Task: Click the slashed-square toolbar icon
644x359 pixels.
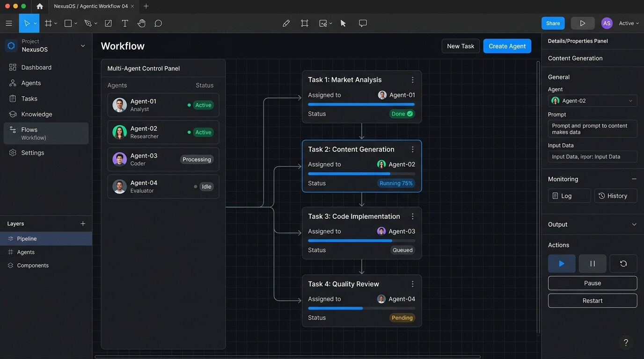Action: (108, 23)
